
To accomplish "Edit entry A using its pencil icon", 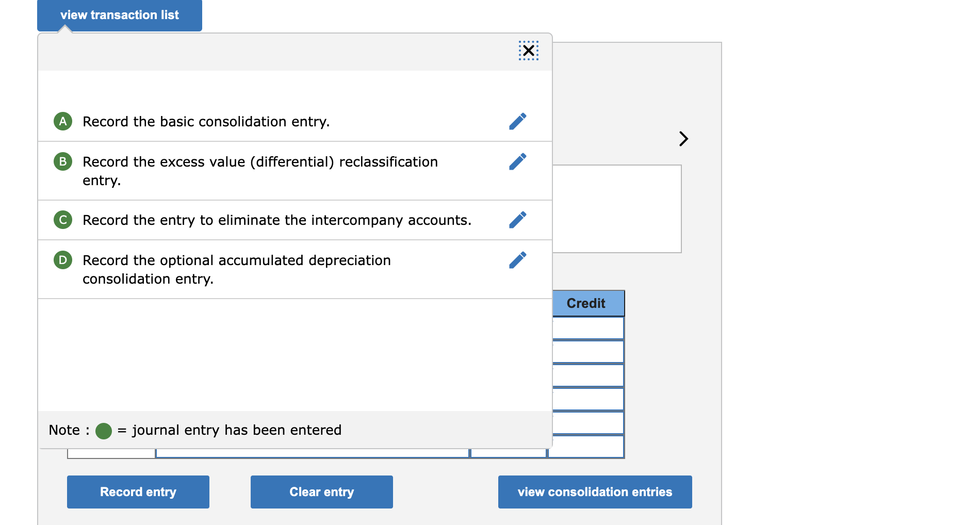I will [x=518, y=121].
